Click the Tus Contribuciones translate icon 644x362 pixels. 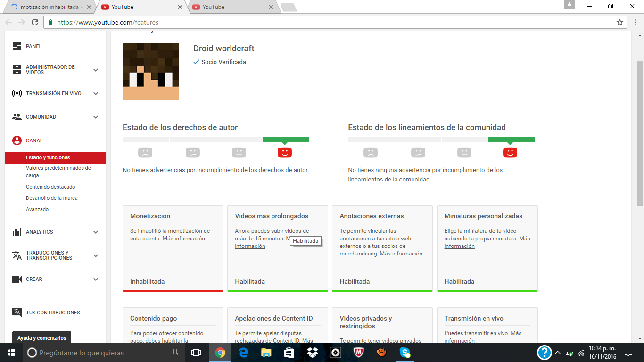(x=17, y=313)
